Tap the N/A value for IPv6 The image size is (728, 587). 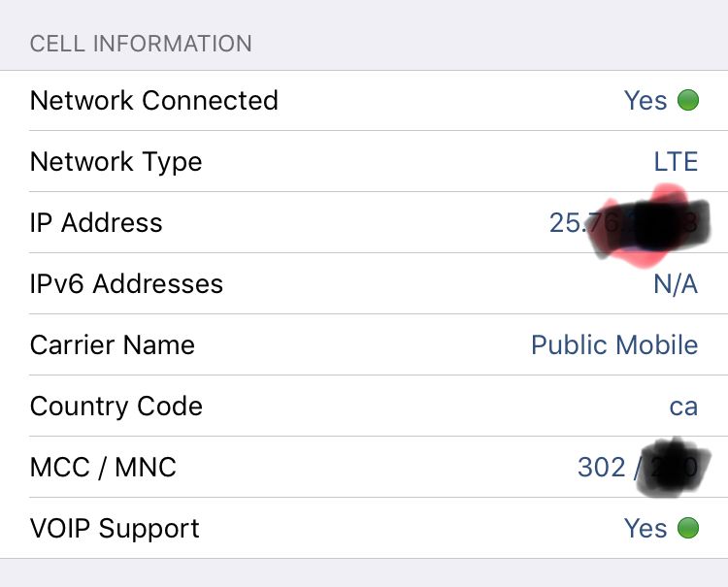(x=676, y=284)
